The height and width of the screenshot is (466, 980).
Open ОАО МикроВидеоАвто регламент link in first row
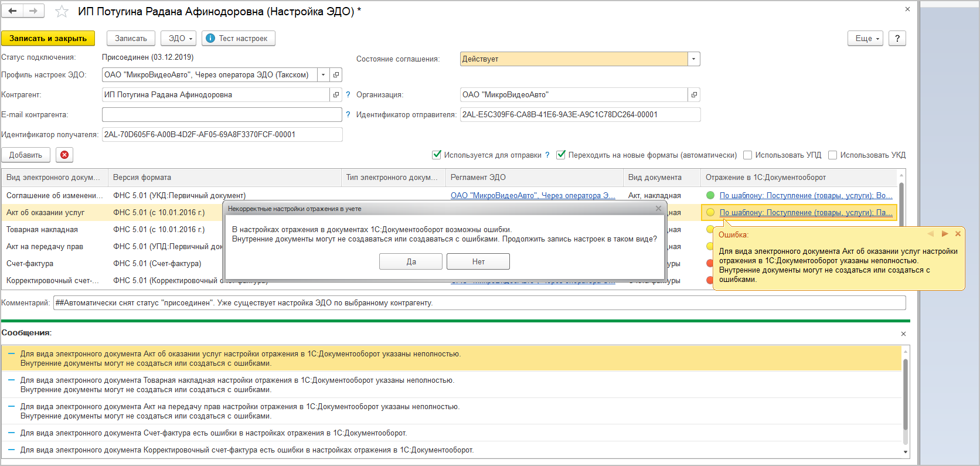(x=533, y=195)
